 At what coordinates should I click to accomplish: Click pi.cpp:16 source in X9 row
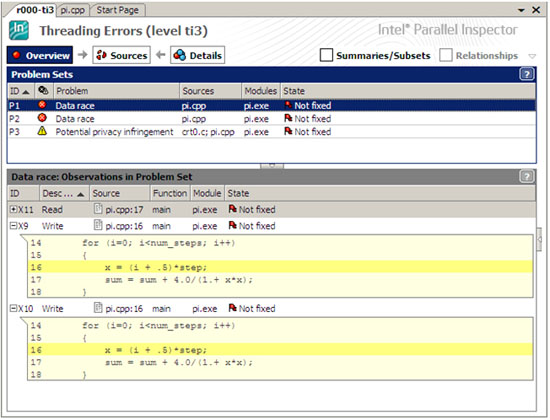[124, 226]
